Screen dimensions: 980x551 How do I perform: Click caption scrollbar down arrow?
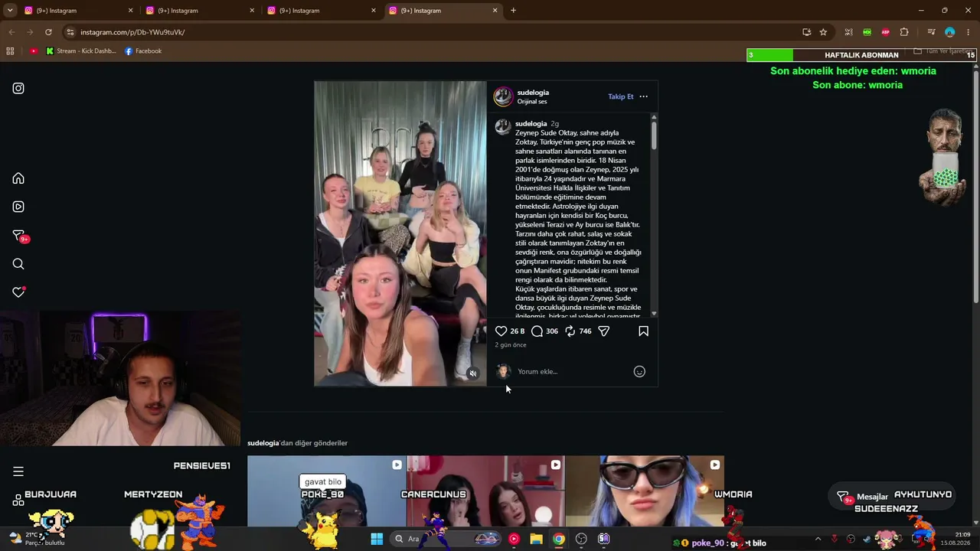point(654,314)
